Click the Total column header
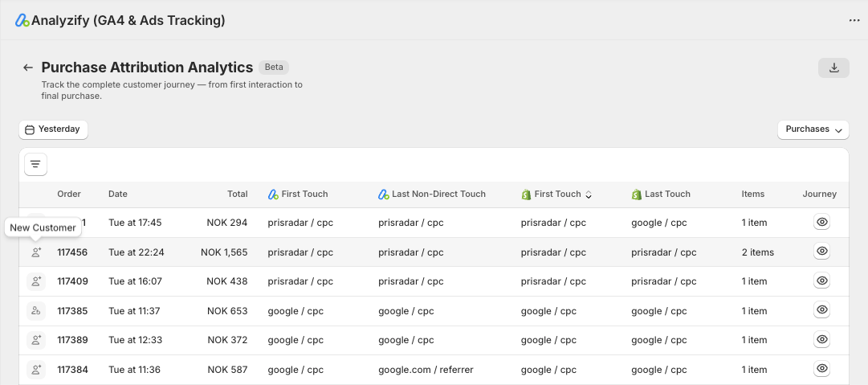Screen dimensions: 868x385 (238, 194)
